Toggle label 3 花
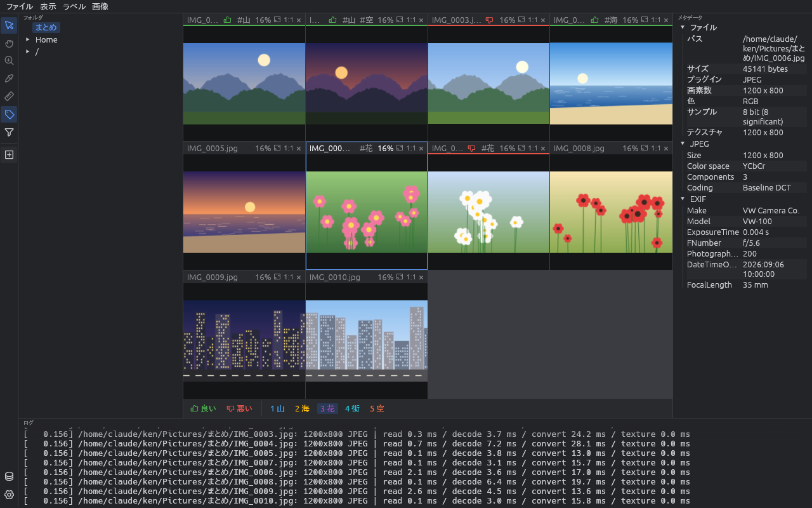 pyautogui.click(x=327, y=408)
